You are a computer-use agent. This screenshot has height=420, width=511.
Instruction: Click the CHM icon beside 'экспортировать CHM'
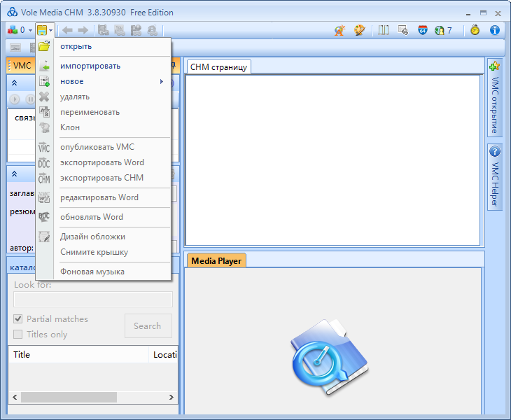coord(44,178)
